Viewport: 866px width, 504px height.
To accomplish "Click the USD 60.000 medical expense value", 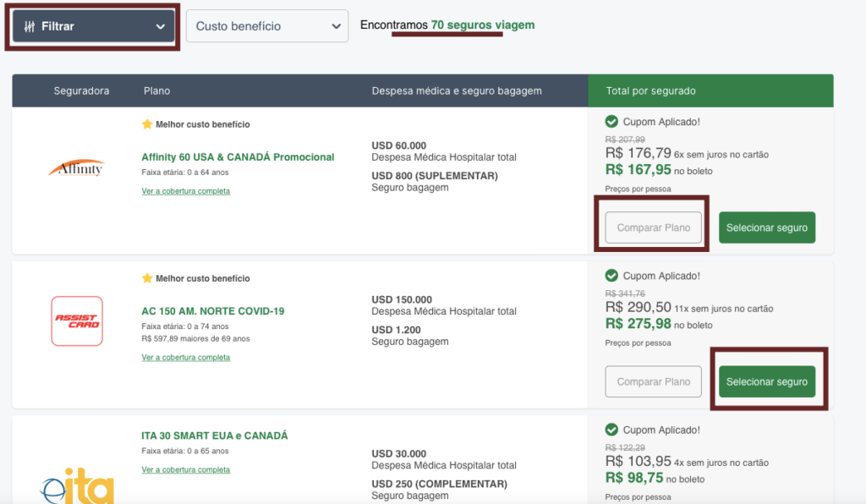I will tap(399, 145).
